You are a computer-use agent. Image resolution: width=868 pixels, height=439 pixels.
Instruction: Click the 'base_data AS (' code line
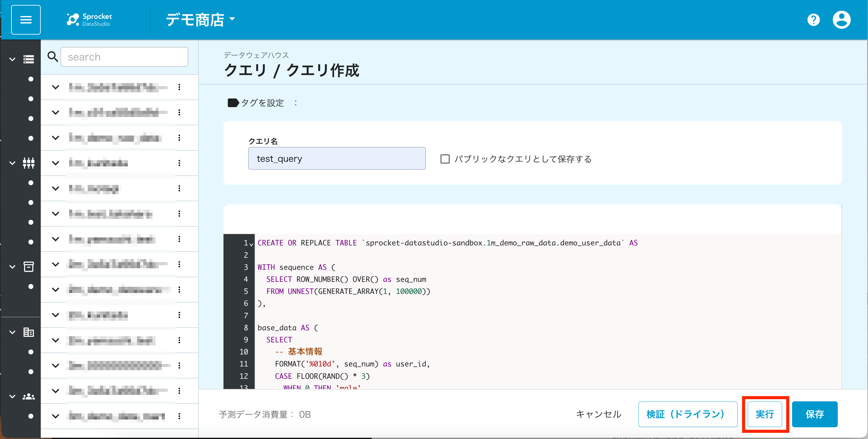point(288,328)
